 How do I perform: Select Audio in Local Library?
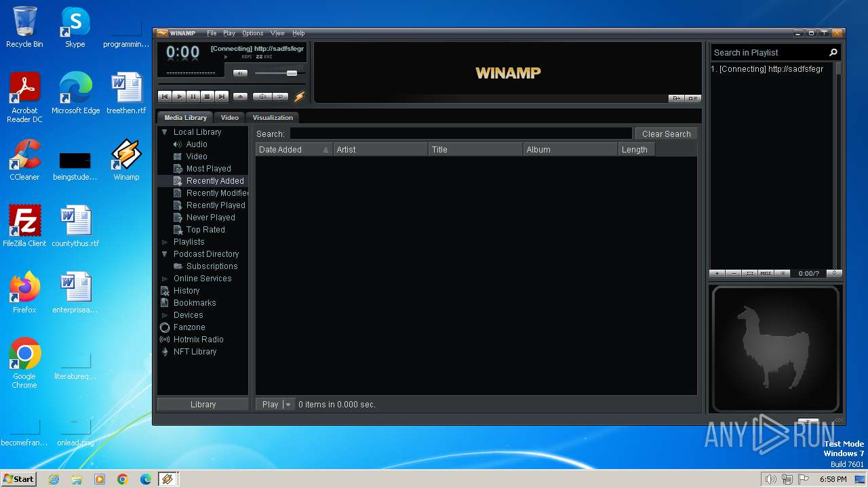(x=197, y=144)
